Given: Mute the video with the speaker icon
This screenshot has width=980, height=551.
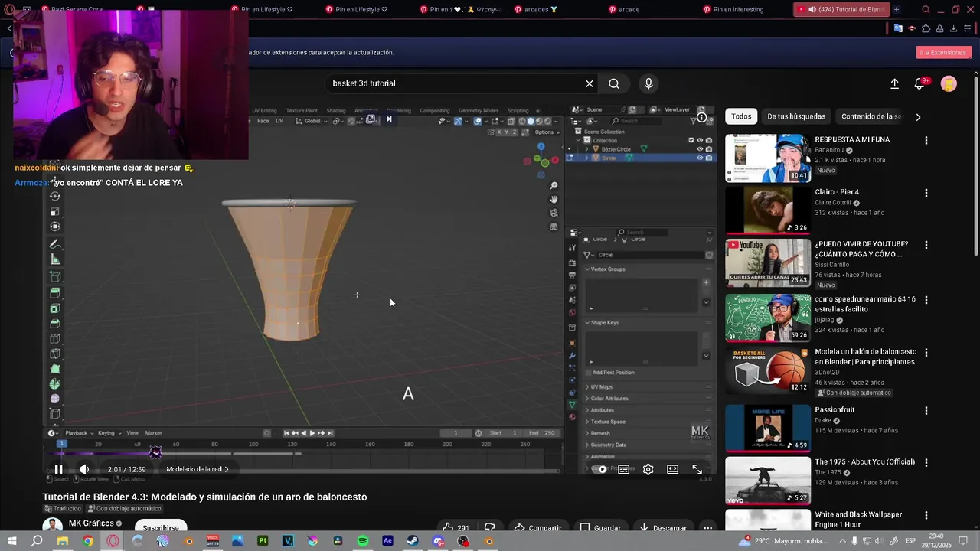Looking at the screenshot, I should tap(84, 469).
